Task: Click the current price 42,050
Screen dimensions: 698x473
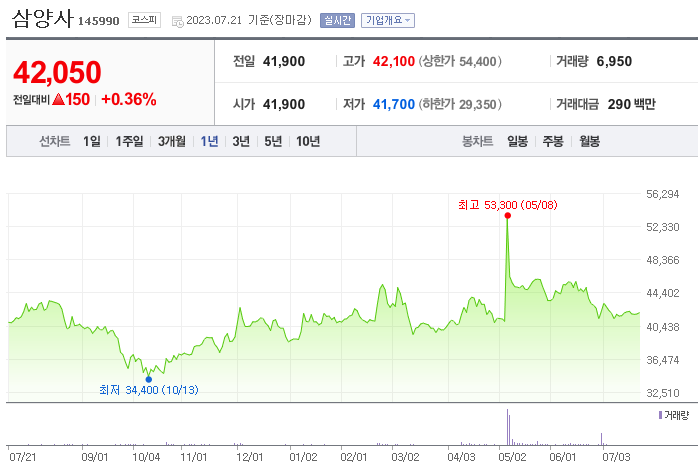Action: [x=57, y=72]
